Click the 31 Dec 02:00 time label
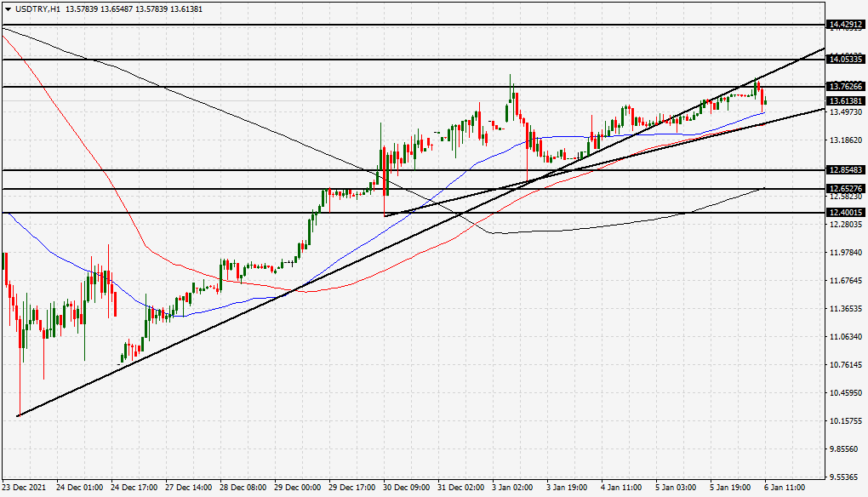868x497 pixels. pyautogui.click(x=462, y=488)
